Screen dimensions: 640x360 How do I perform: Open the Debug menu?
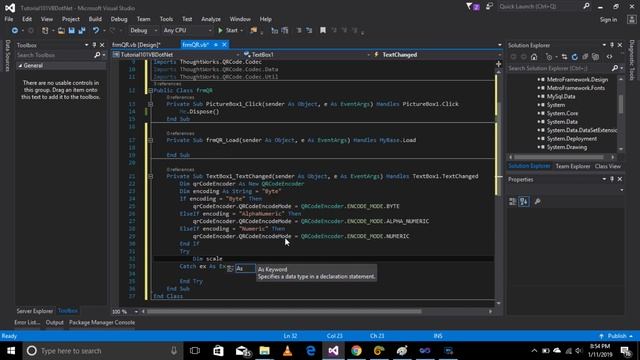tap(119, 19)
